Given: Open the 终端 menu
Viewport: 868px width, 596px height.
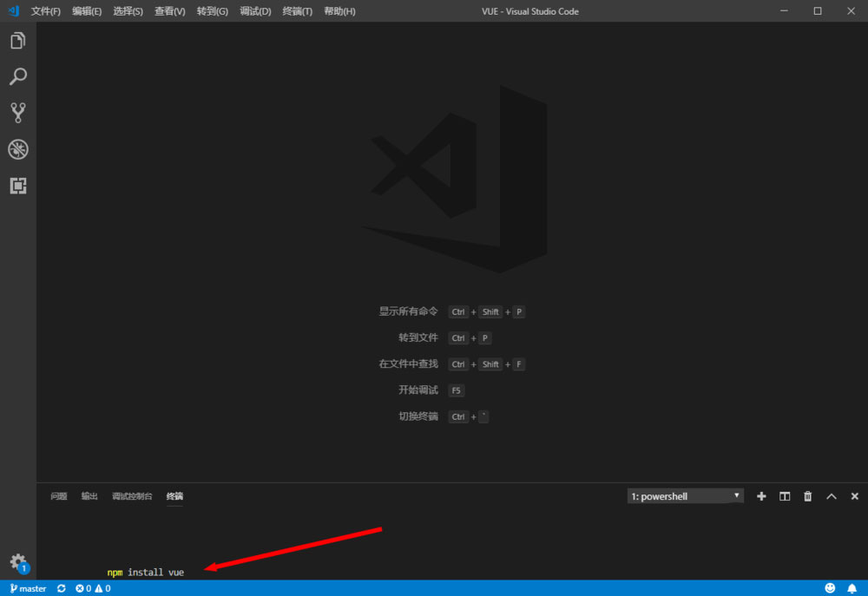Looking at the screenshot, I should pos(296,11).
